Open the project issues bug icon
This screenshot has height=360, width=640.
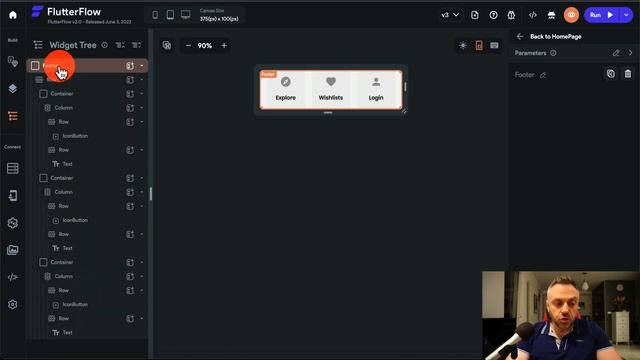point(511,15)
